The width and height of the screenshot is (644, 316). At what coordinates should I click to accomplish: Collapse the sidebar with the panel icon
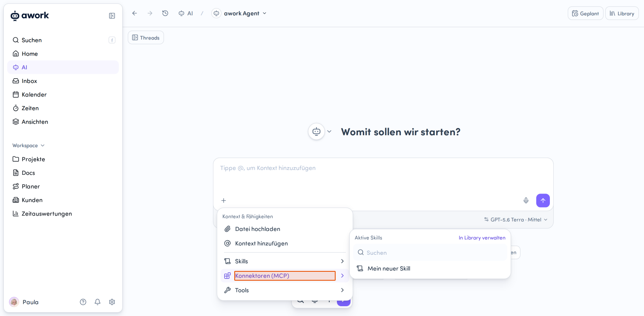112,16
